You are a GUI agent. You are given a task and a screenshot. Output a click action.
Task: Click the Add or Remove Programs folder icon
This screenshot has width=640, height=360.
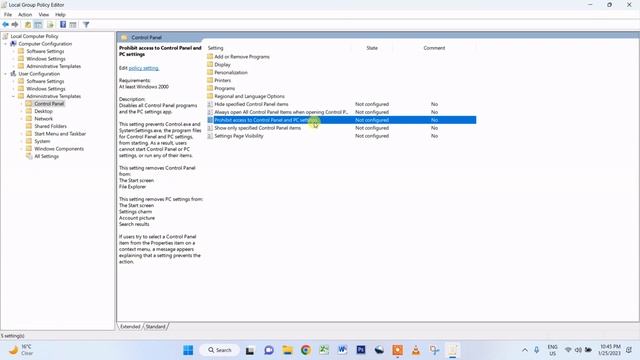[x=210, y=56]
